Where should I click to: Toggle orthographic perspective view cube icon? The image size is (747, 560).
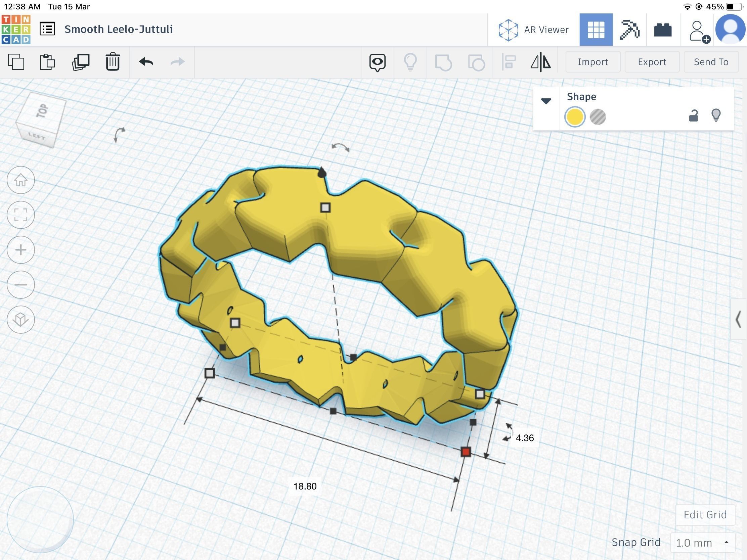click(20, 319)
